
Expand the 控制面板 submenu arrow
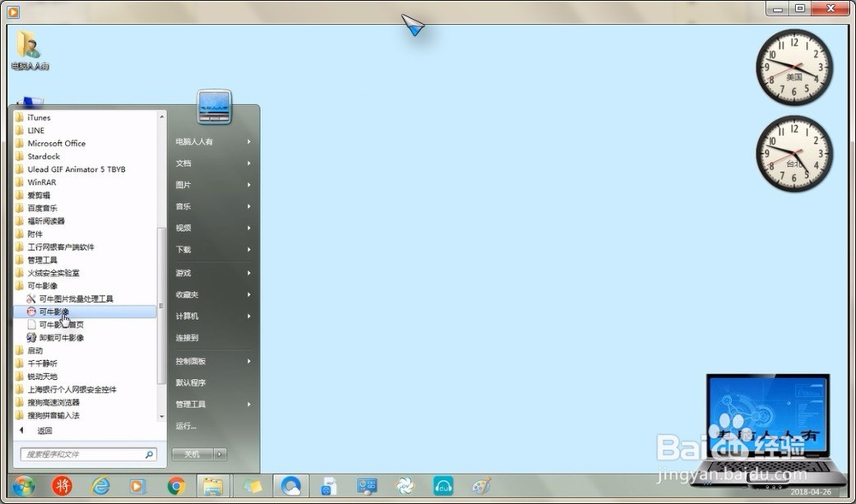(x=249, y=361)
